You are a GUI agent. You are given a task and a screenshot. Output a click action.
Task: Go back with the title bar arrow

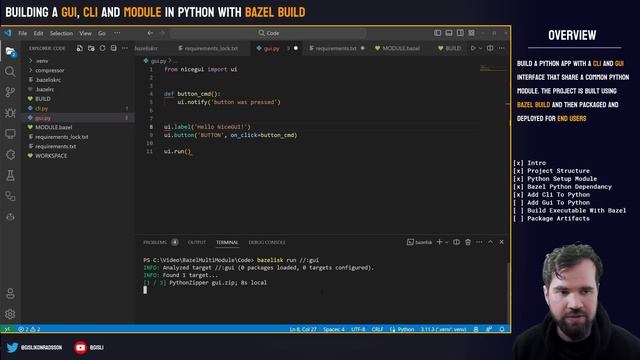click(x=150, y=33)
